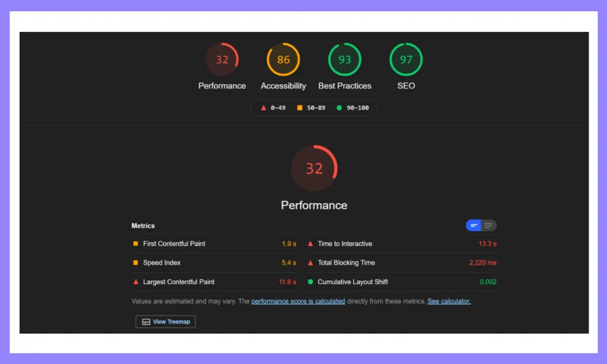Image resolution: width=607 pixels, height=364 pixels.
Task: Open the See calculator link
Action: coord(449,301)
